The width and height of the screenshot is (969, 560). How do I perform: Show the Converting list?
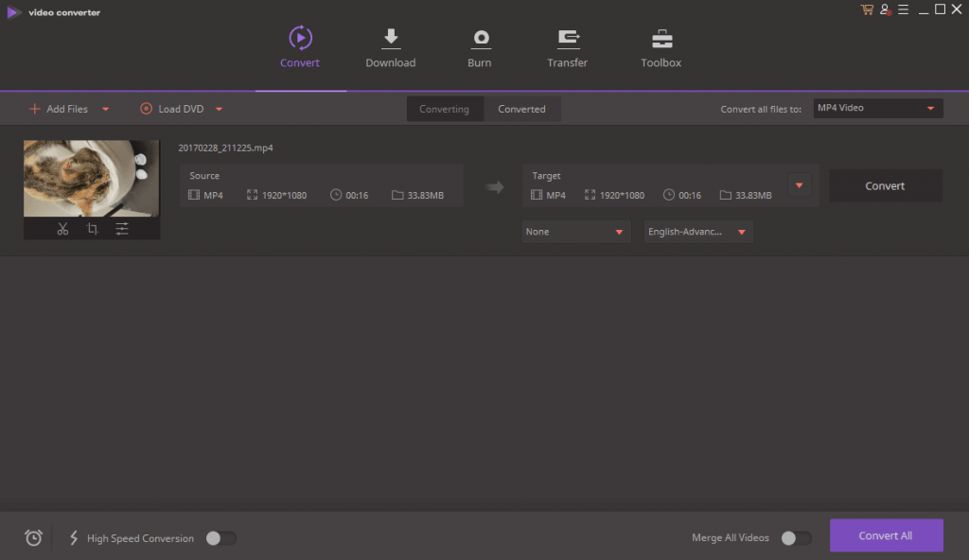pos(445,109)
